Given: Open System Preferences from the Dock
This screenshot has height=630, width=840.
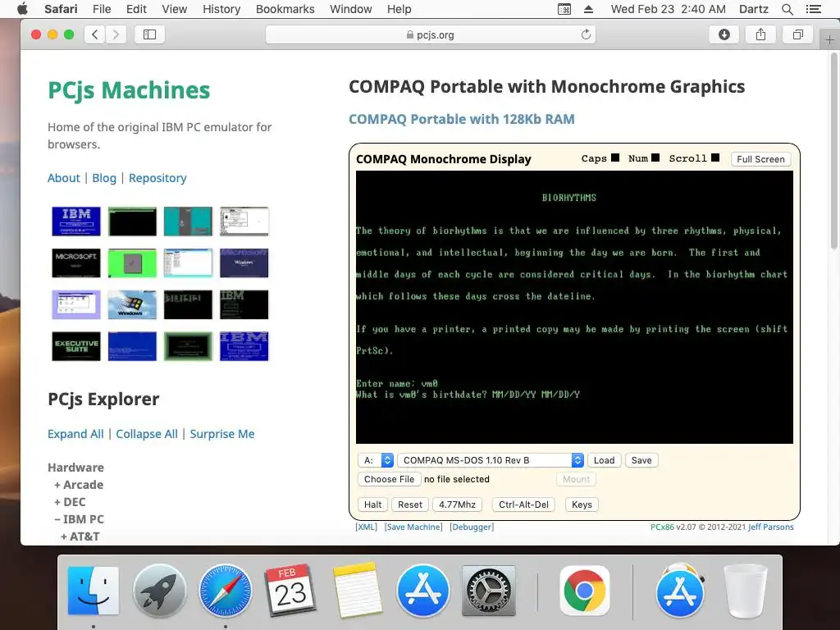Looking at the screenshot, I should coord(489,591).
